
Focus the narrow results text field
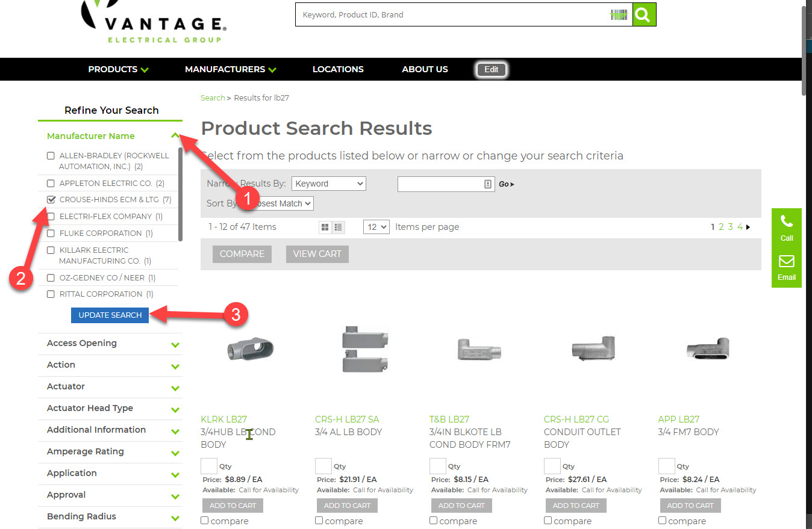tap(446, 184)
